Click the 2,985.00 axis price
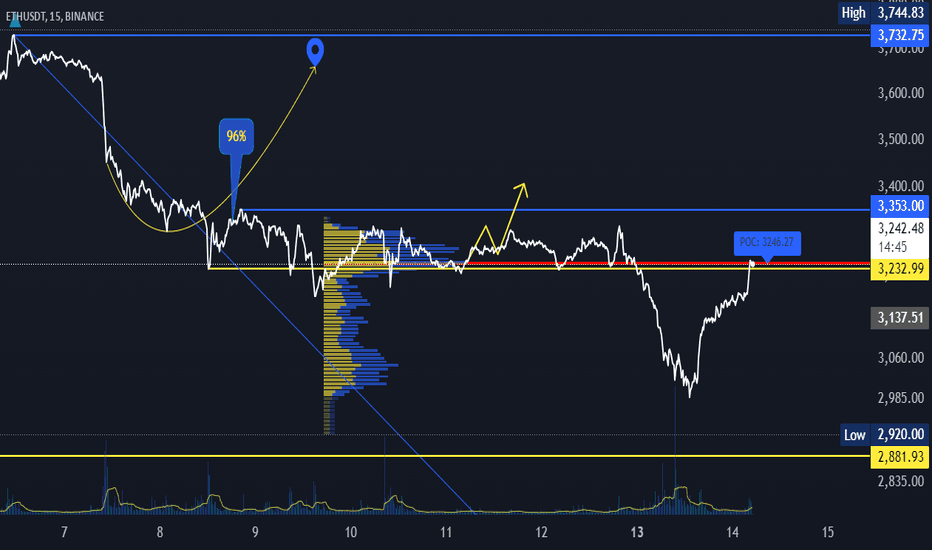Viewport: 932px width, 550px height. point(900,397)
